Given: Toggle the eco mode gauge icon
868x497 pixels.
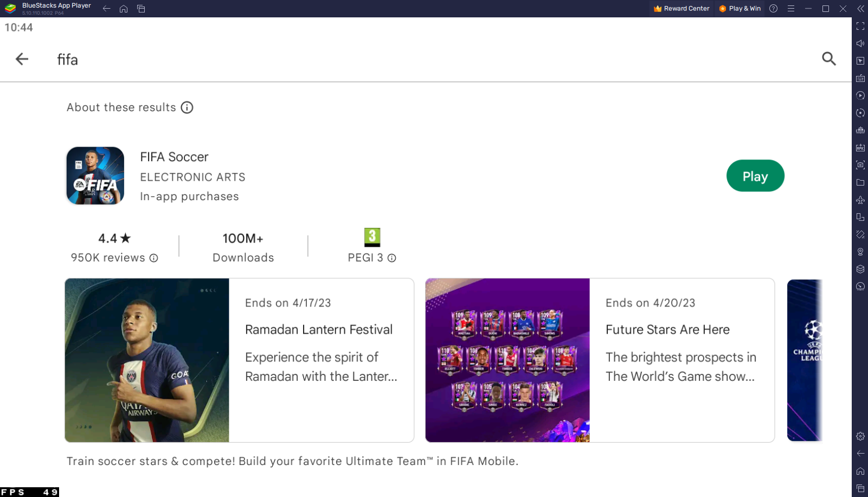Looking at the screenshot, I should click(860, 286).
